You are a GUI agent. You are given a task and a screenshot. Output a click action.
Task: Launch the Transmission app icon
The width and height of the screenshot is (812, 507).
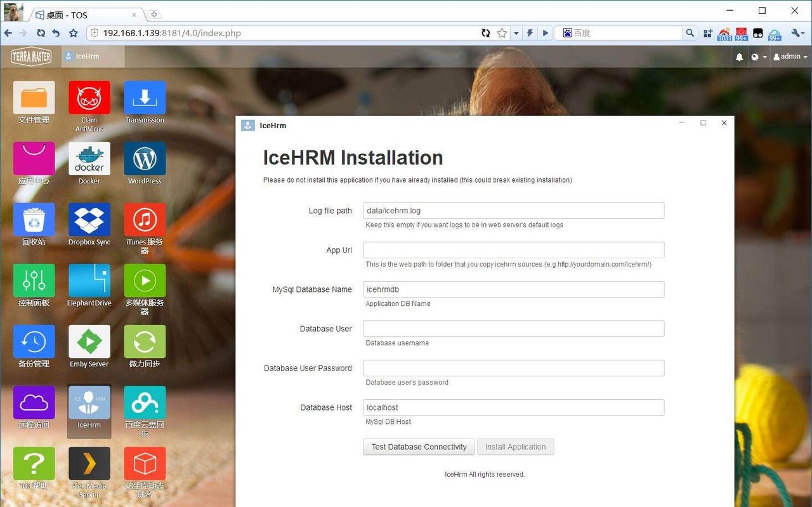tap(145, 98)
